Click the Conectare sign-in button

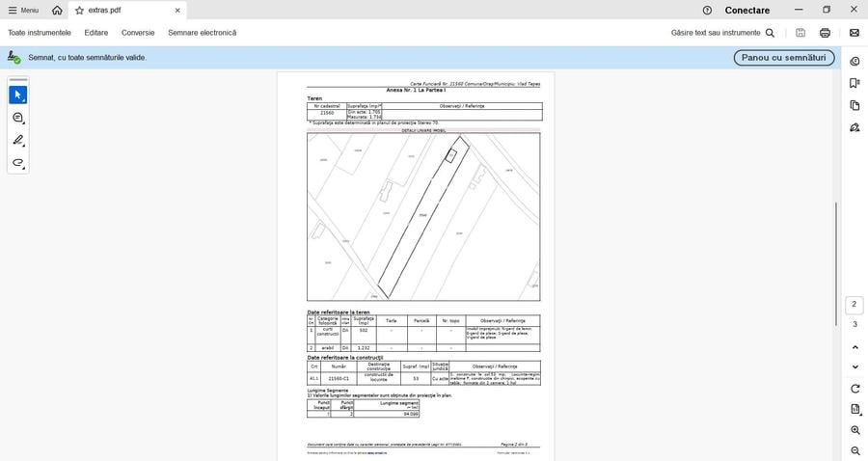747,10
